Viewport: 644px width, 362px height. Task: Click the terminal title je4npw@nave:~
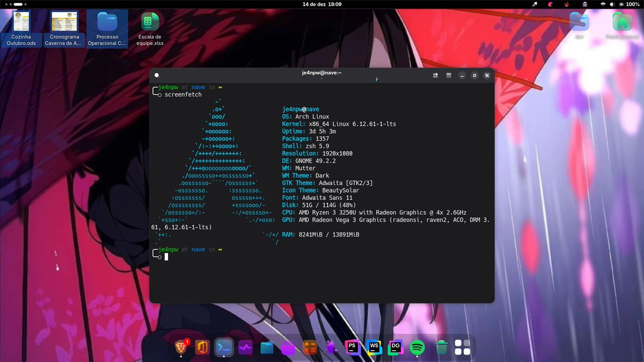tap(322, 73)
